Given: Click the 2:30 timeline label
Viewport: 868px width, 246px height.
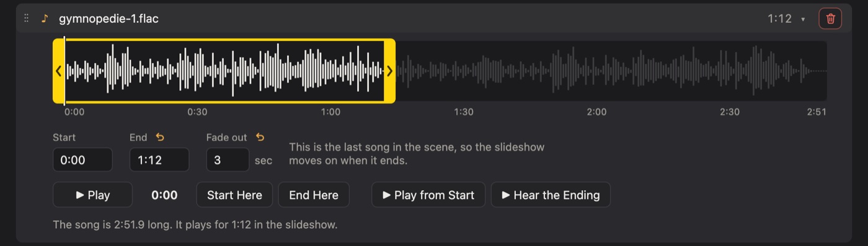Looking at the screenshot, I should click(x=730, y=112).
